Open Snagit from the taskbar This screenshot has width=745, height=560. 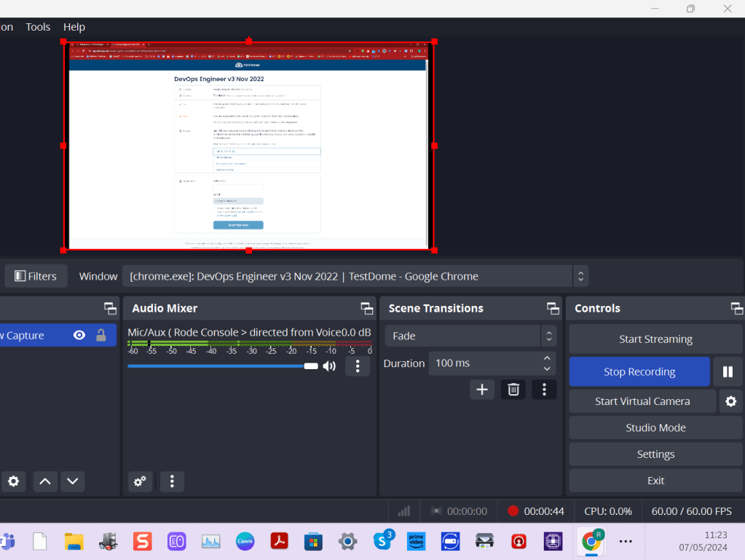pyautogui.click(x=143, y=542)
